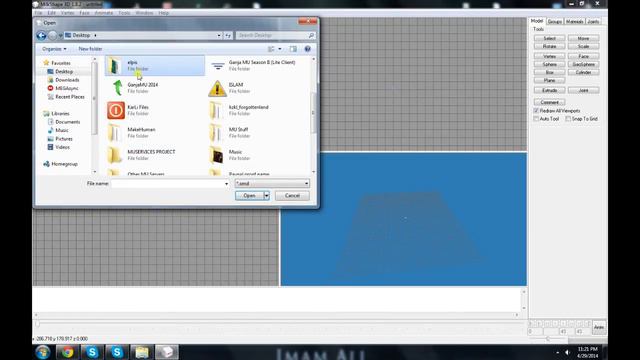Select the Plane tool button
The height and width of the screenshot is (360, 640).
(549, 80)
